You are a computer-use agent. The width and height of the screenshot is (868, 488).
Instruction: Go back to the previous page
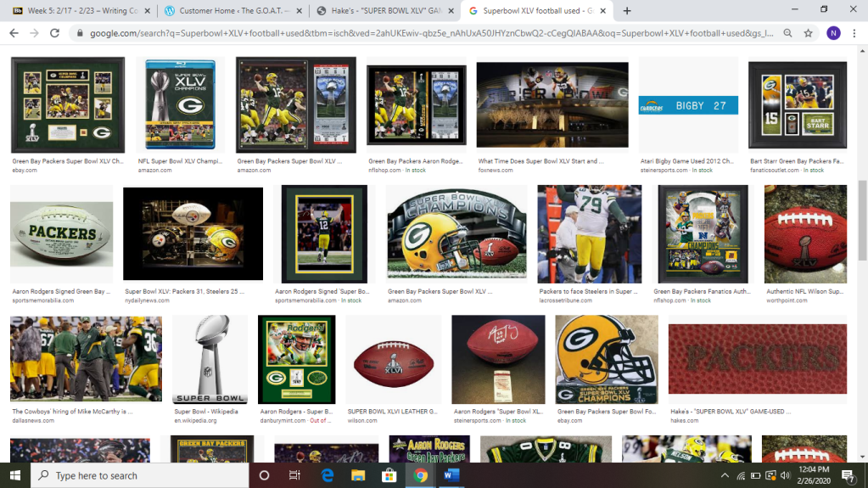tap(14, 33)
